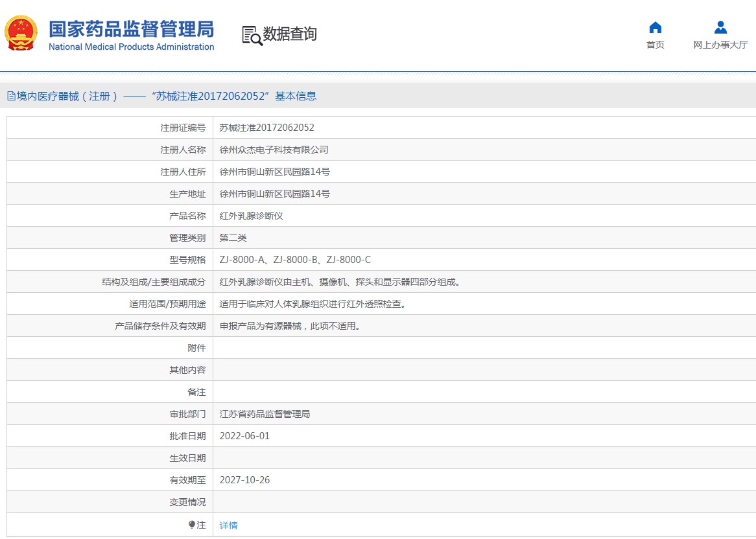
Task: Click National Medical Products Administration English text
Action: click(132, 47)
